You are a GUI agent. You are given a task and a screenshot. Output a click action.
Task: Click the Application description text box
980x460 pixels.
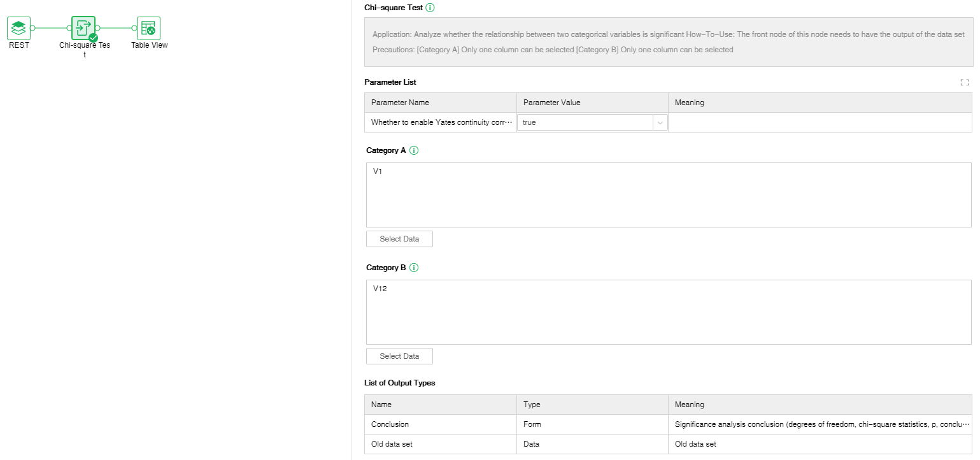[669, 42]
